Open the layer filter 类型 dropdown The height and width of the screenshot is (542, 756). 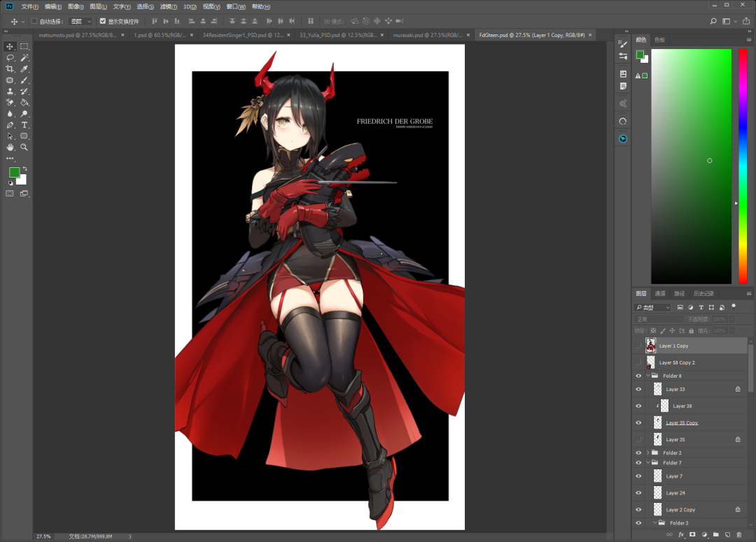click(x=652, y=308)
